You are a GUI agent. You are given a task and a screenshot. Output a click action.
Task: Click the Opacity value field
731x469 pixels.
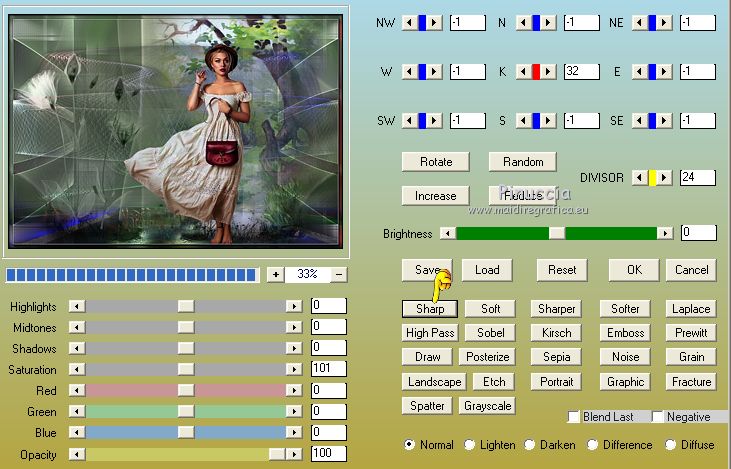329,454
